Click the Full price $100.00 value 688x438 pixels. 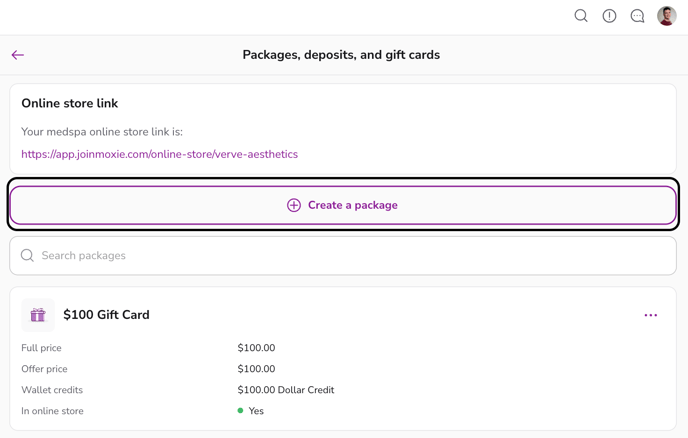point(256,348)
